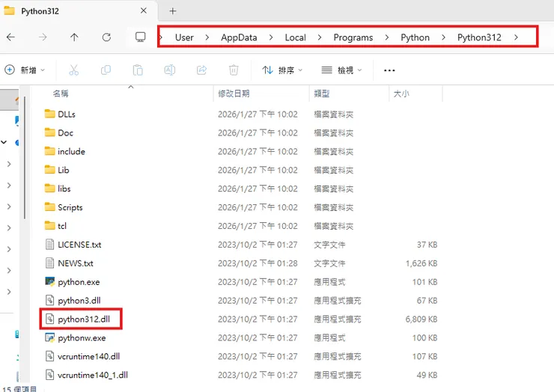
Task: Expand chevron after Python312 in path
Action: coord(517,37)
